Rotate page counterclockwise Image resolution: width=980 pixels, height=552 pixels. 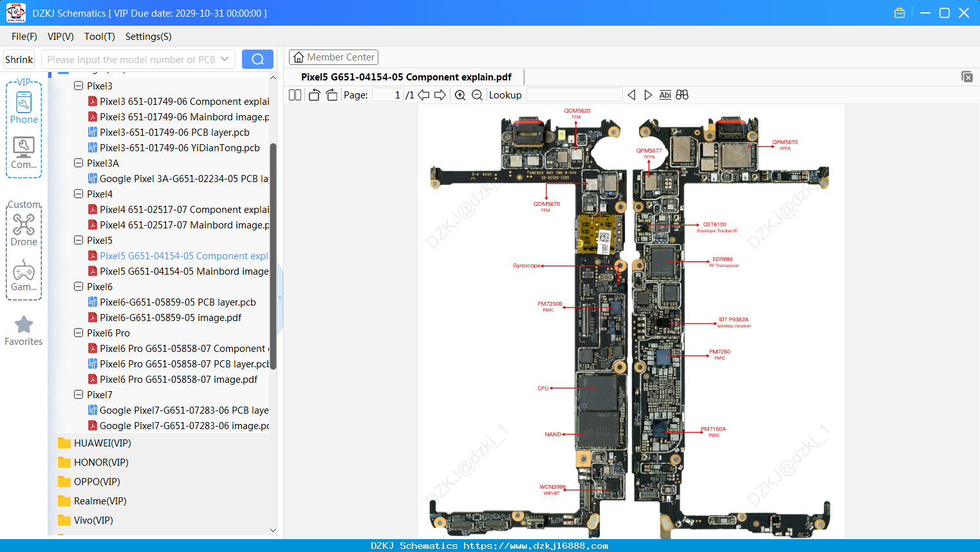314,95
